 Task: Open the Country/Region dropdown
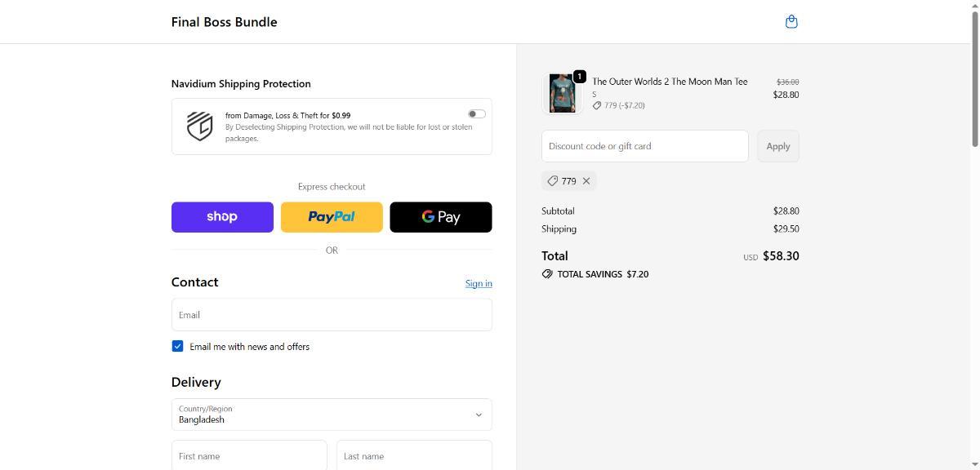pyautogui.click(x=332, y=415)
